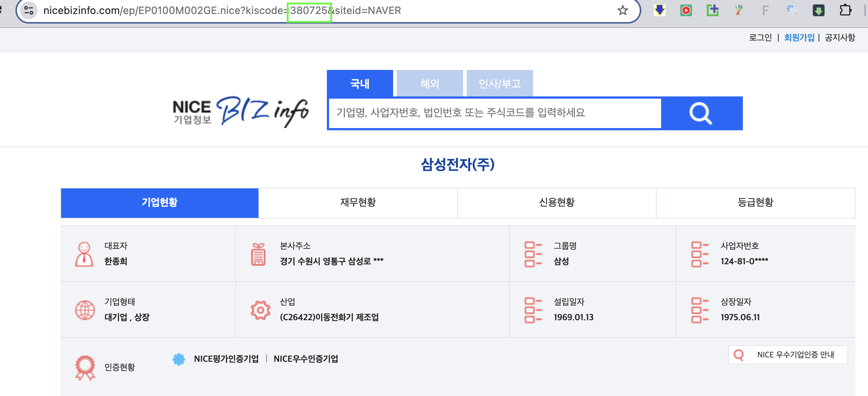Click the dark green-arrow download extension icon
Screen dimensions: 868x396
point(818,10)
